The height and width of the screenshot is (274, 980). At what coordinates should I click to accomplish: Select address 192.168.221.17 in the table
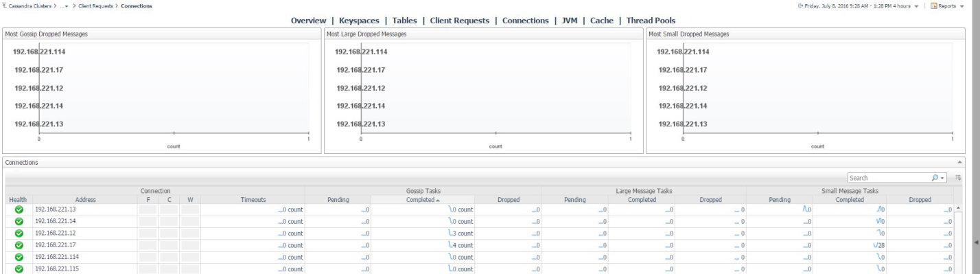pyautogui.click(x=56, y=245)
